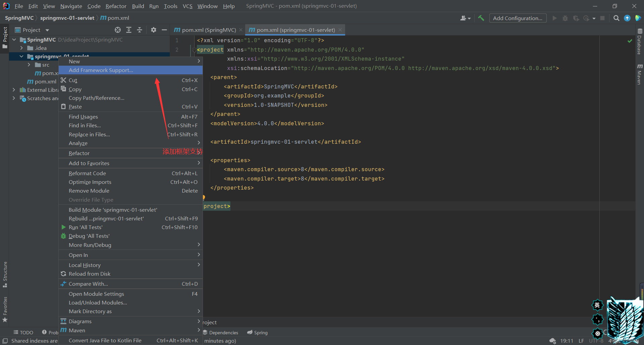Screen dimensions: 644x345
Task: Click the Run play icon in toolbar
Action: [x=554, y=18]
